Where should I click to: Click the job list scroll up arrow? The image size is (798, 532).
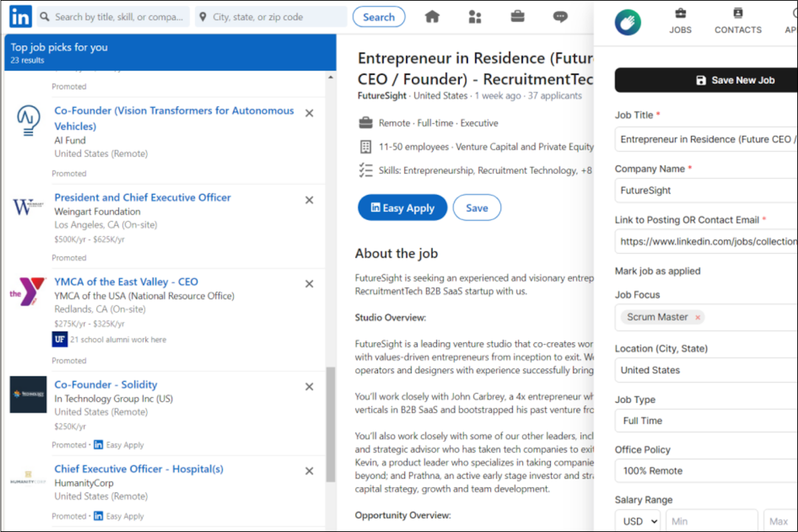pos(331,78)
